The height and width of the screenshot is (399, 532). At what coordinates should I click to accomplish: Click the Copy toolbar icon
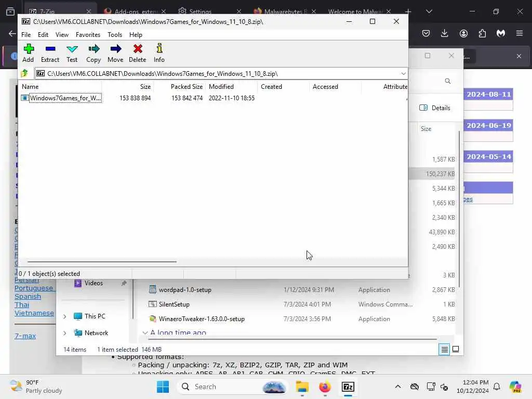(x=94, y=53)
